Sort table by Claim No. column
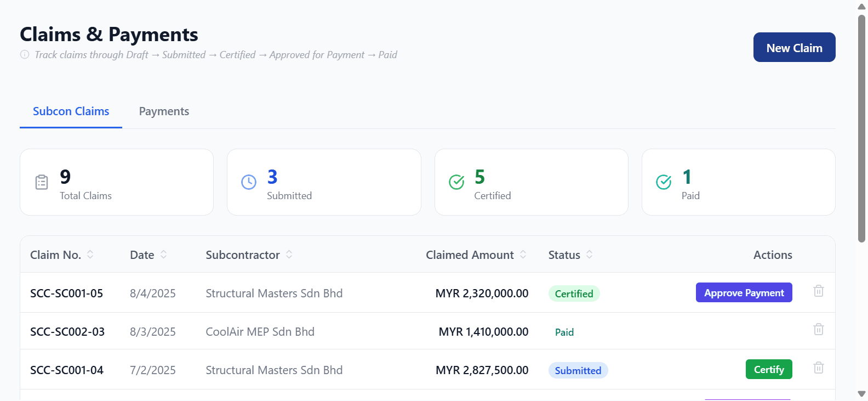868x401 pixels. (x=62, y=255)
